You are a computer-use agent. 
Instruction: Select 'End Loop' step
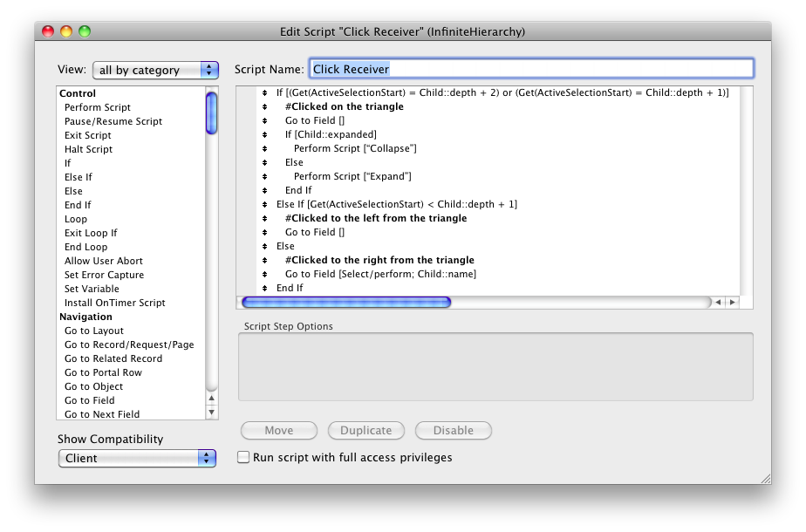[x=85, y=247]
